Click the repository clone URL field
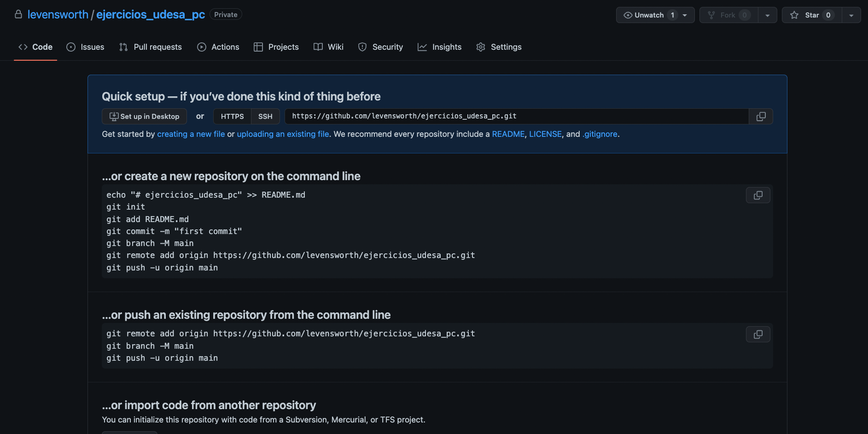The width and height of the screenshot is (868, 434). pyautogui.click(x=517, y=117)
